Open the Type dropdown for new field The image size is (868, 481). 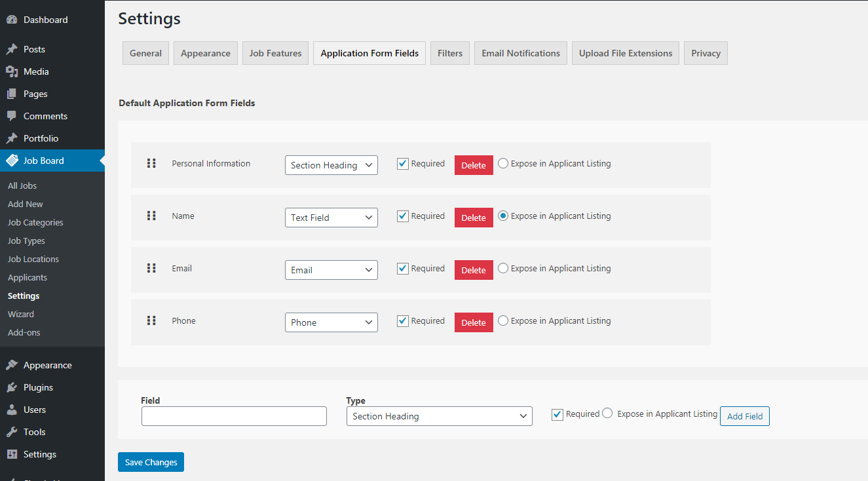pos(440,416)
